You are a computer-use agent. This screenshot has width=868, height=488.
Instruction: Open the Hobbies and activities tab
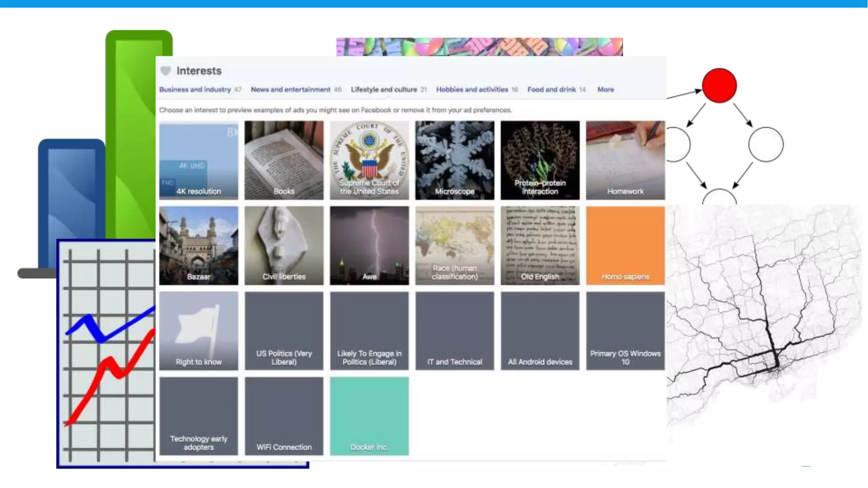pyautogui.click(x=472, y=89)
